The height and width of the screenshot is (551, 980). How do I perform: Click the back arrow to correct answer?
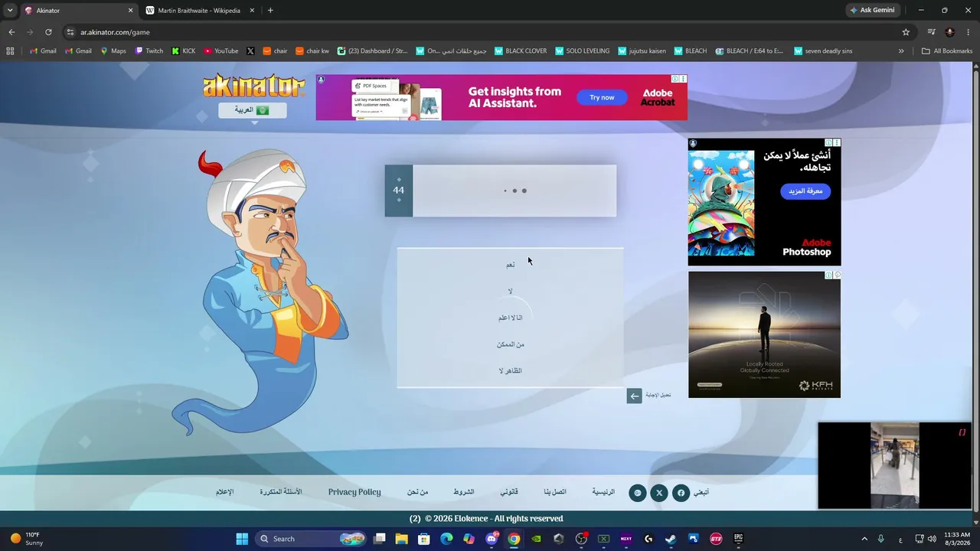[x=634, y=396]
